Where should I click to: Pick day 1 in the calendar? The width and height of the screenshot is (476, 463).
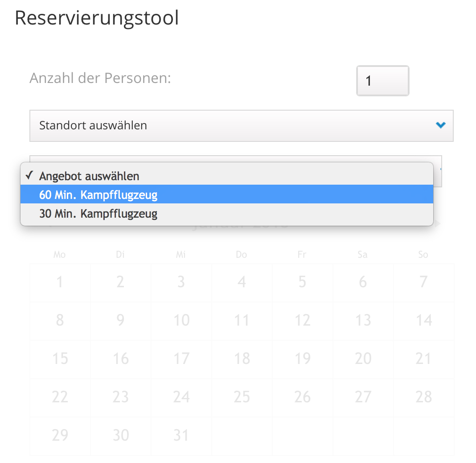[x=60, y=282]
